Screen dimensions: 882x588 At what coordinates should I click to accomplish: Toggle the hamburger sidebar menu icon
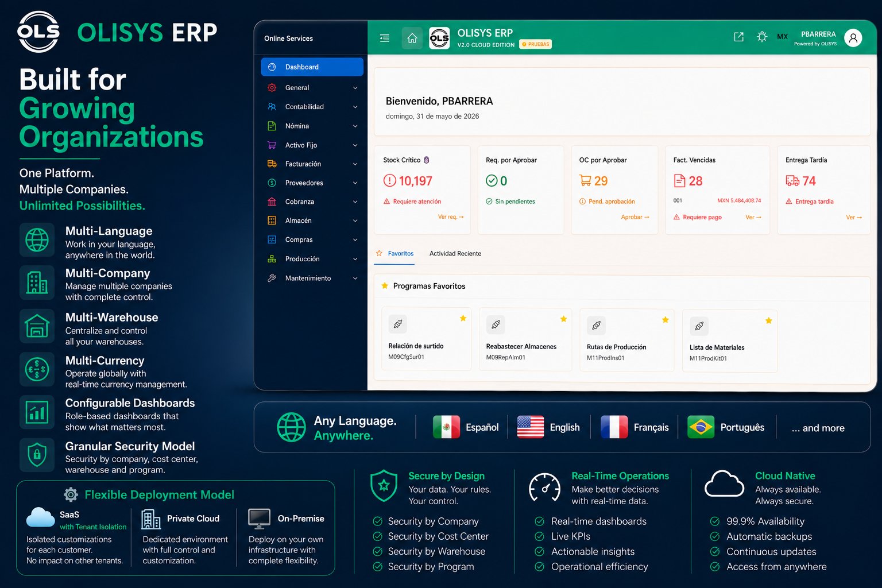pyautogui.click(x=385, y=38)
